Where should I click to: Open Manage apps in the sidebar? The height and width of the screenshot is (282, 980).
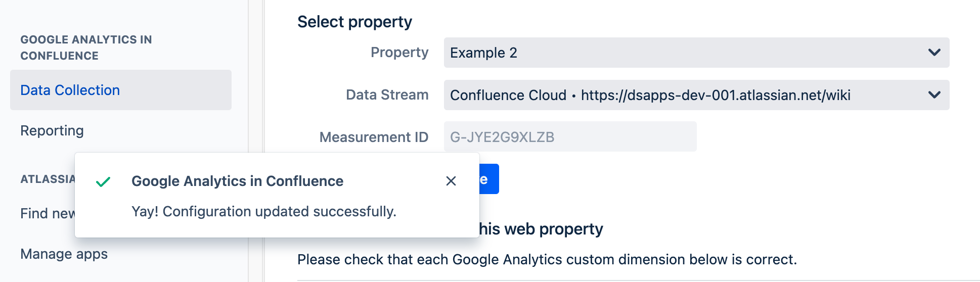pyautogui.click(x=64, y=254)
